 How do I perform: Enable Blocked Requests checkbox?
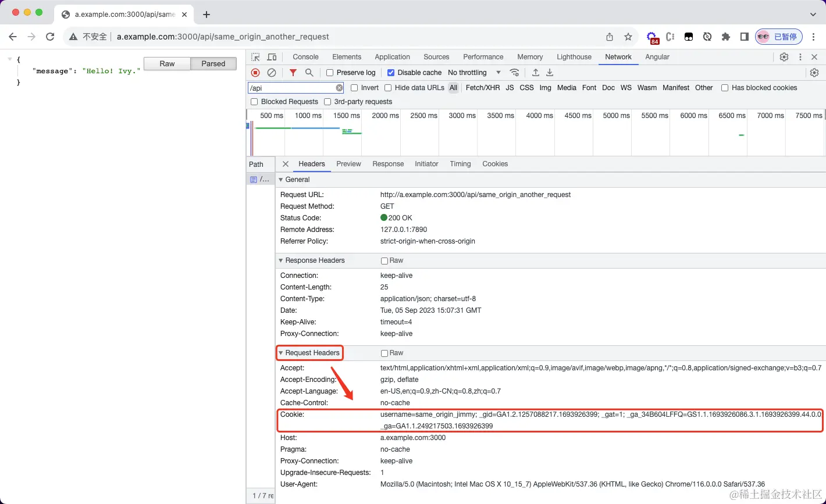click(254, 102)
